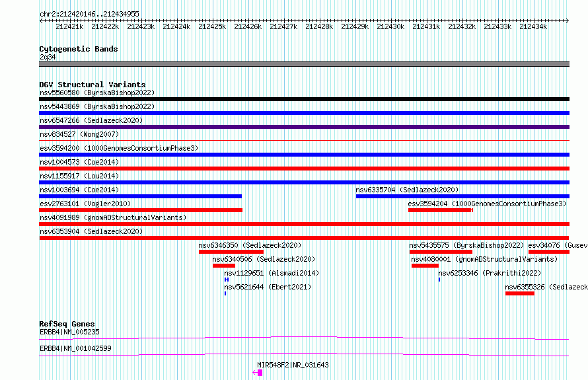Open nsv834527 (Wong2007) label
Viewport: 588px width, 380px height.
[79, 134]
